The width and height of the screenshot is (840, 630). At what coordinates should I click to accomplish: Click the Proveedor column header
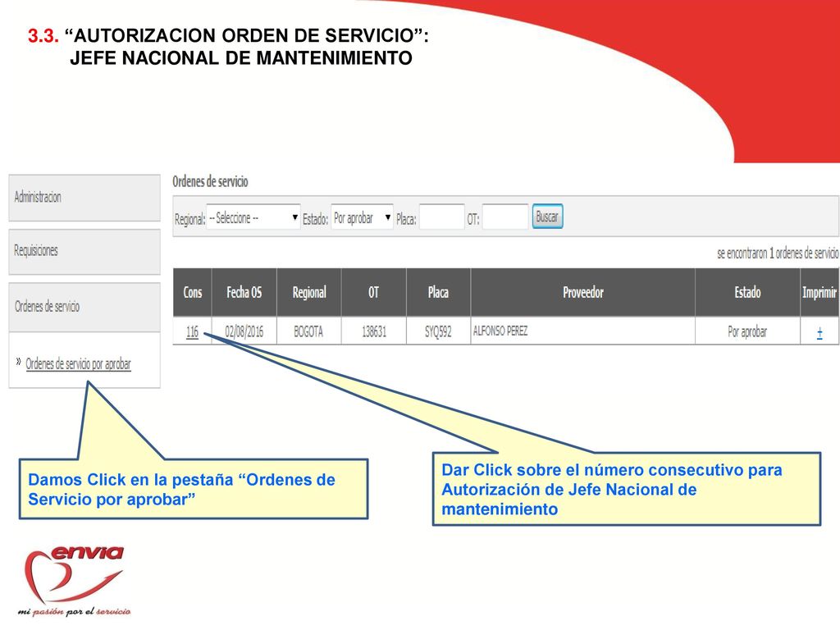point(583,293)
